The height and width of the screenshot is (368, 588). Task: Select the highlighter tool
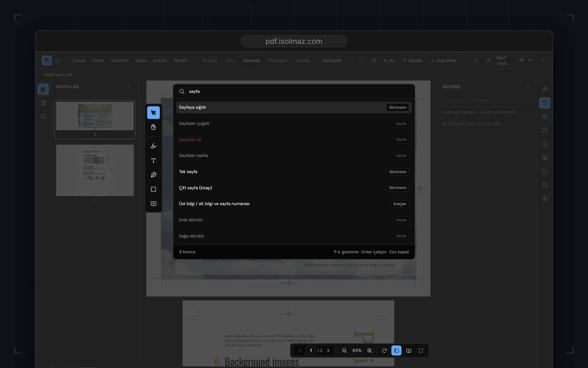click(x=153, y=146)
